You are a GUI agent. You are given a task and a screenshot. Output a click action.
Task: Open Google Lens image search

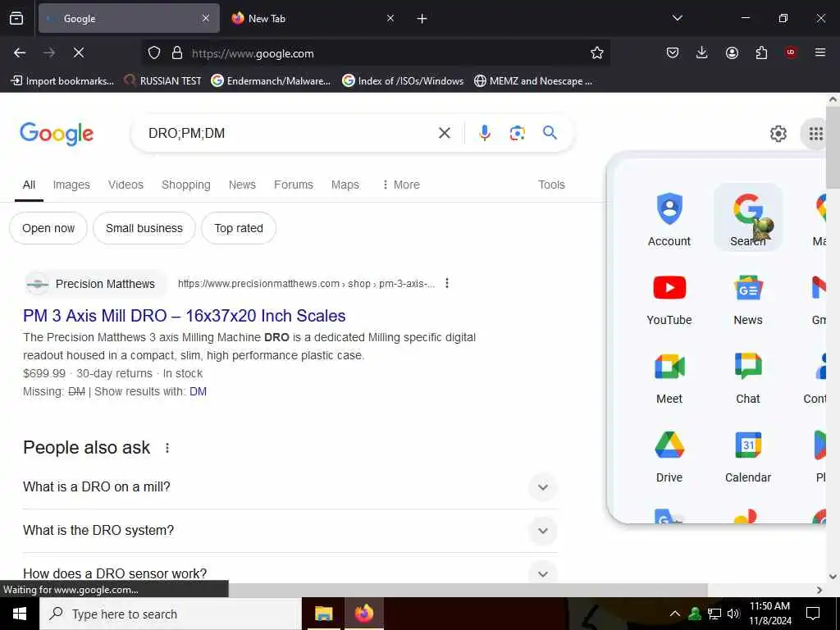pyautogui.click(x=517, y=133)
